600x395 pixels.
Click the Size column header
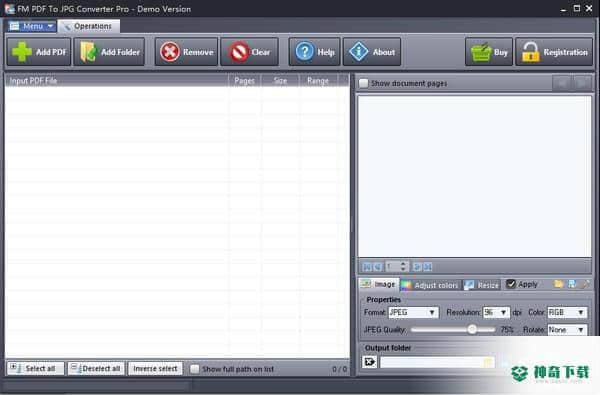(280, 80)
